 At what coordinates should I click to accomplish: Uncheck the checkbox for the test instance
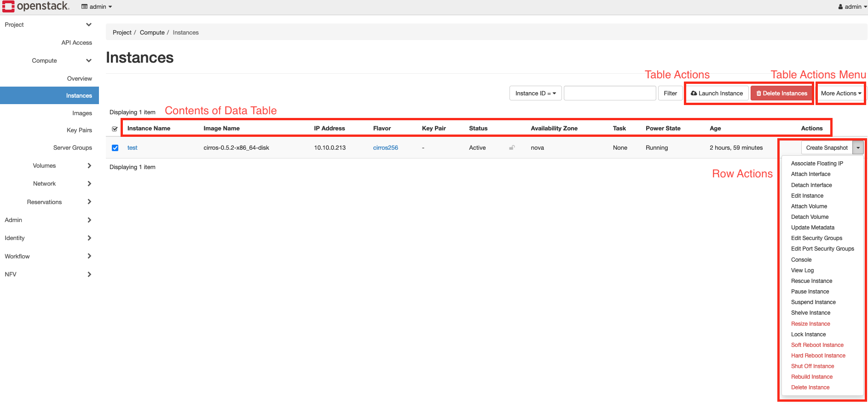click(115, 147)
